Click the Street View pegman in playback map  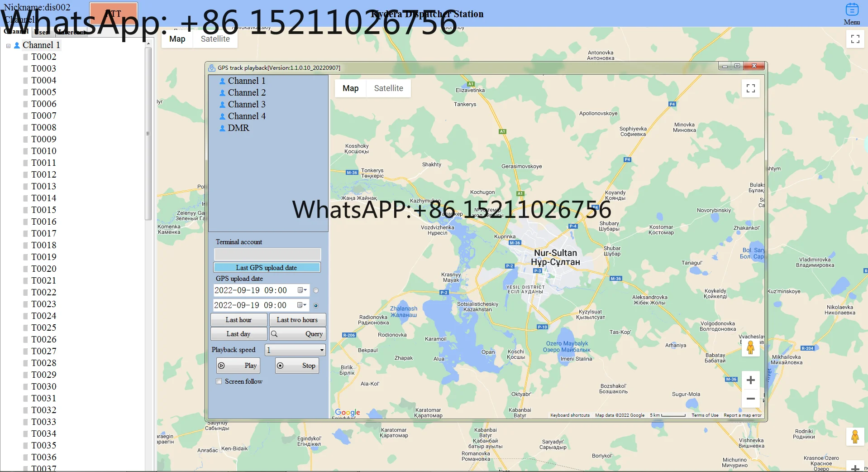[750, 348]
